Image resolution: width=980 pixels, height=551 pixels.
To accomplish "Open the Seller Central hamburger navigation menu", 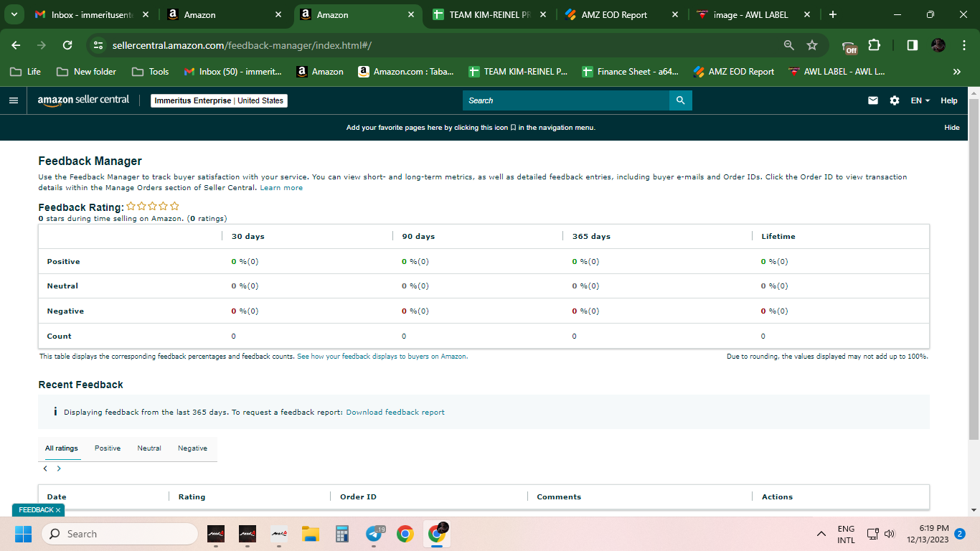I will 14,100.
